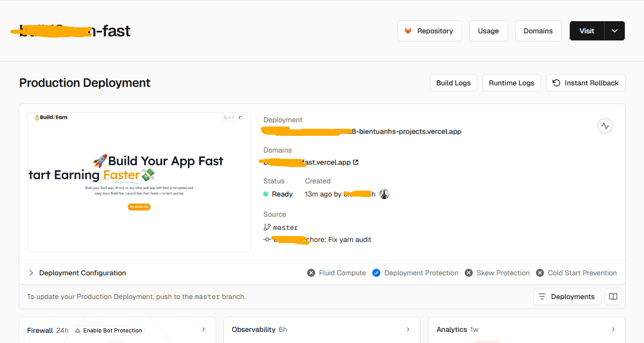Screen dimensions: 644x343
Task: Click the Build2Earn deployment preview thumbnail
Action: [x=139, y=182]
